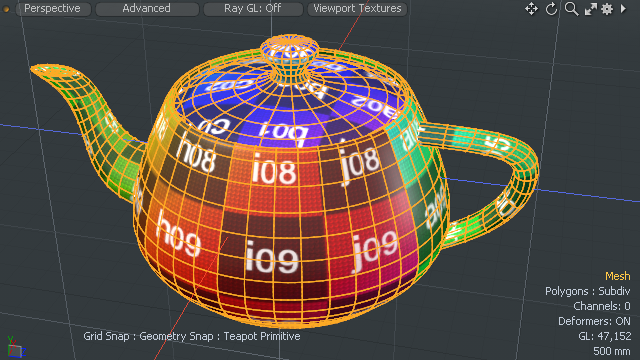The height and width of the screenshot is (360, 640).
Task: Click the orange viewport indicator dot
Action: pyautogui.click(x=6, y=9)
